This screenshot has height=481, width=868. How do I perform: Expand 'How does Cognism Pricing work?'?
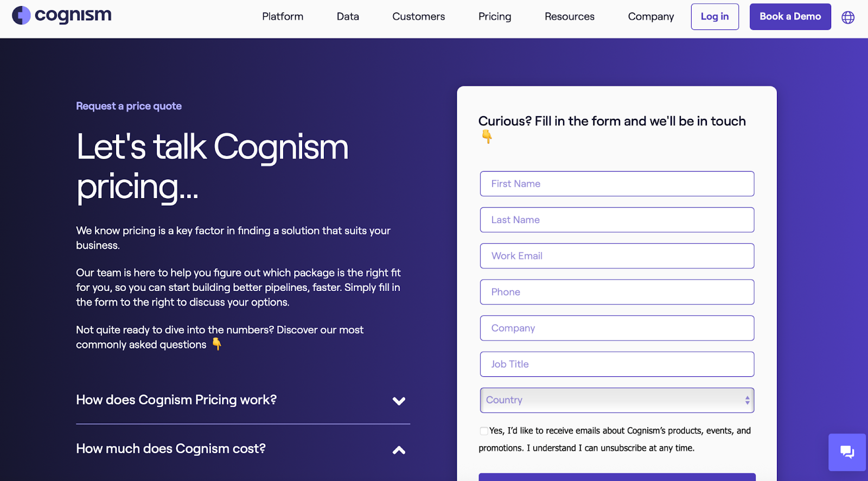(399, 401)
